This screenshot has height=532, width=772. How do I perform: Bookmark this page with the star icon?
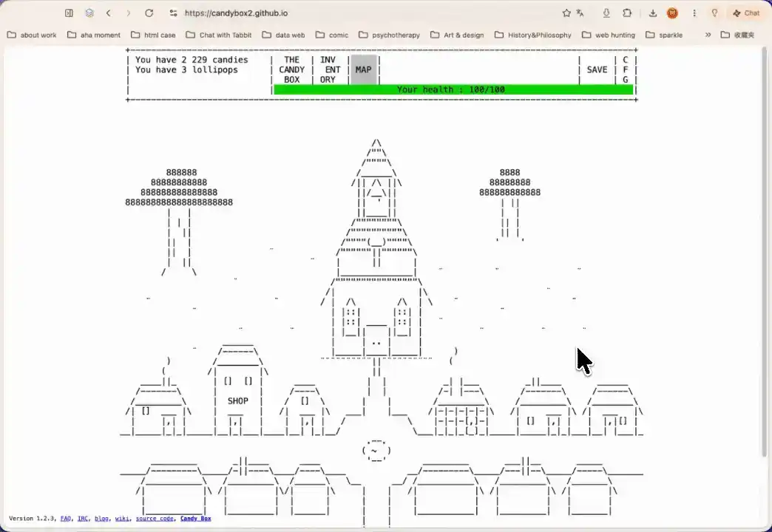[566, 13]
